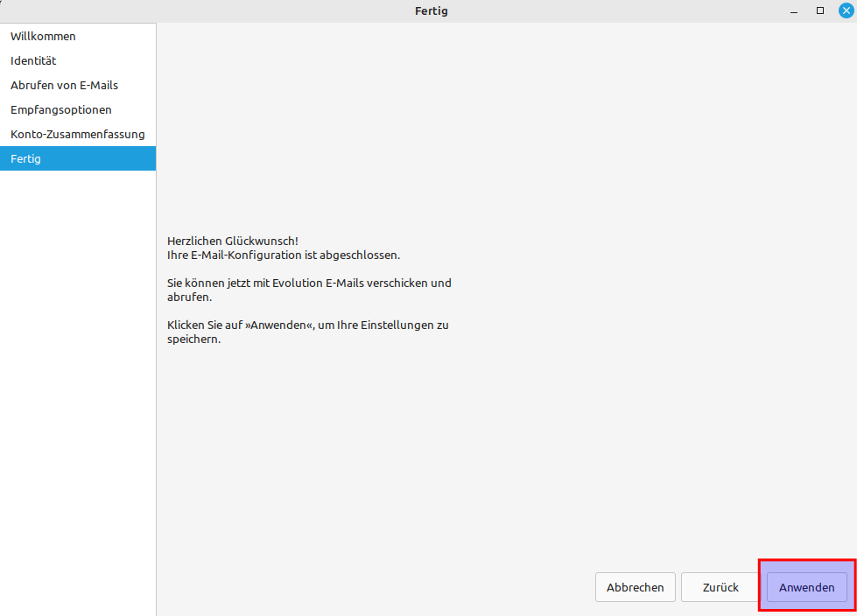Select Abrufen von E-Mails in sidebar

click(x=64, y=85)
